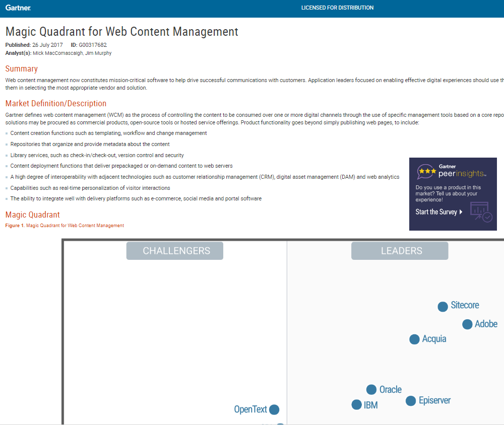Click the Sitecore dot in Leaders quadrant
The width and height of the screenshot is (504, 425).
tap(443, 307)
